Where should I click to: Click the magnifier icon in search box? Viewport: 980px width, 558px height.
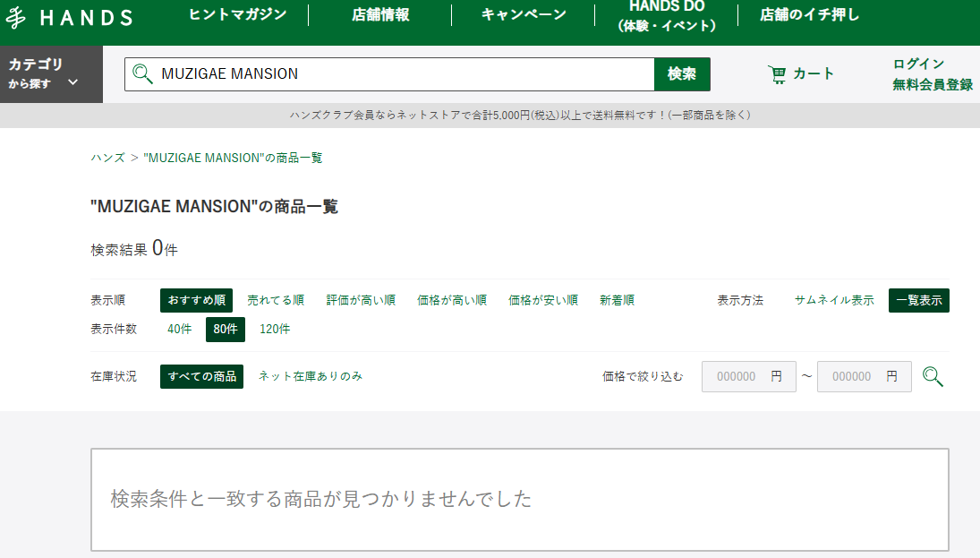tap(142, 73)
